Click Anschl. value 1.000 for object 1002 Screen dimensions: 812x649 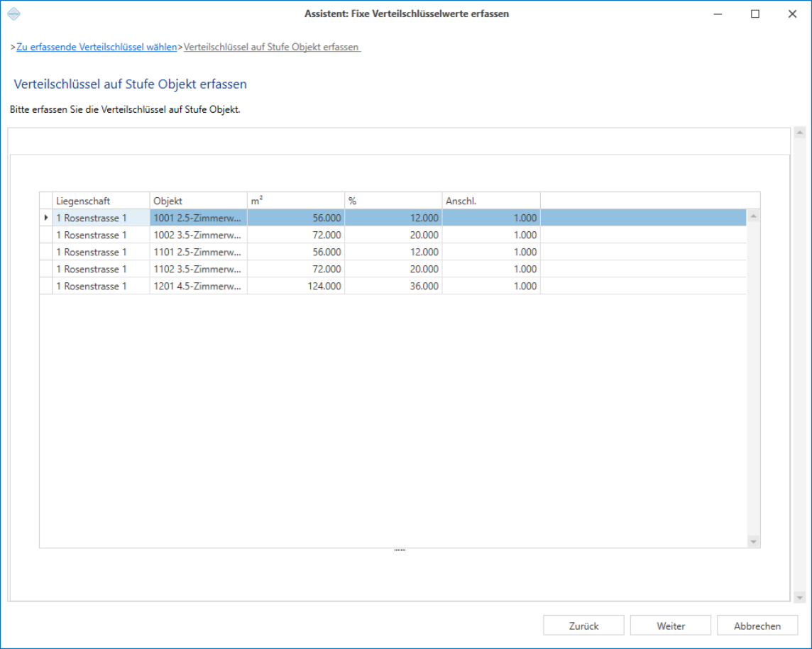491,235
